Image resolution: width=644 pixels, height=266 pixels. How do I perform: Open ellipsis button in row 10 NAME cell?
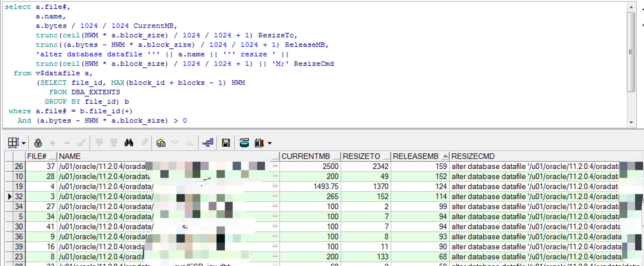(275, 176)
